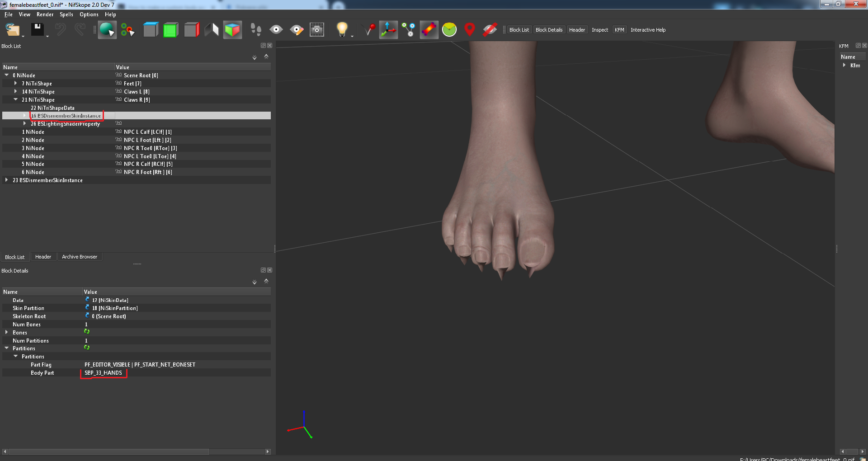The image size is (868, 461).
Task: Expand the Bones row in Block Details
Action: [7, 332]
